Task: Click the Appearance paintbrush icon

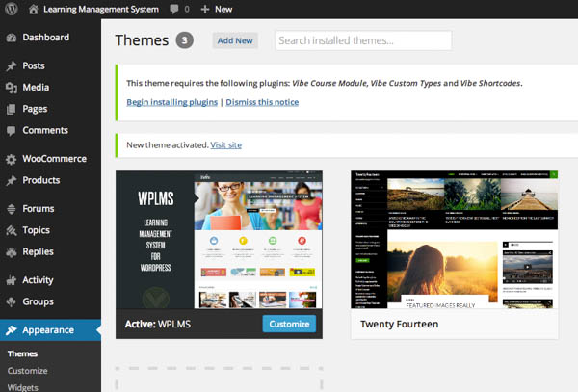Action: tap(11, 330)
